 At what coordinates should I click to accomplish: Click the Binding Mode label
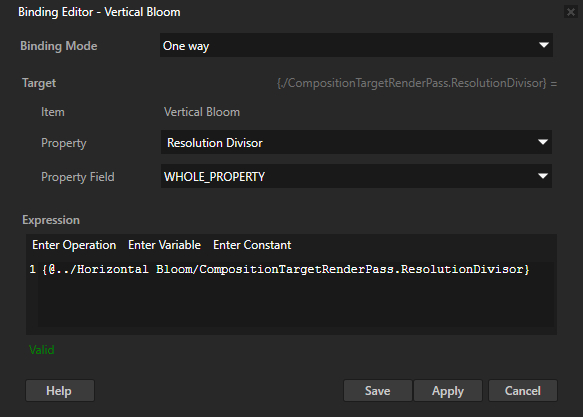coord(59,46)
